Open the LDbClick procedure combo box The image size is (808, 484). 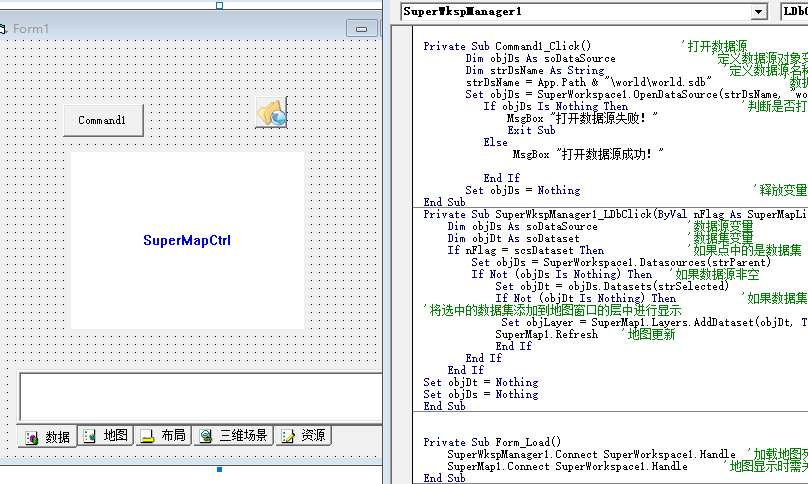click(795, 11)
